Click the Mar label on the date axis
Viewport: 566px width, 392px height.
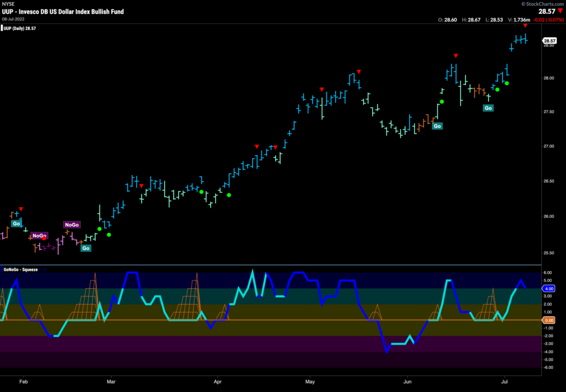coord(111,382)
